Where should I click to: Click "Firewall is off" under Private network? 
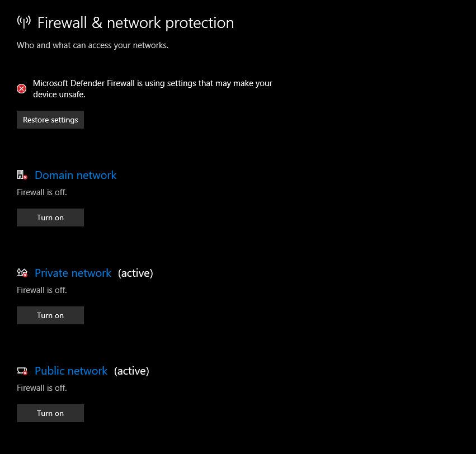(42, 290)
